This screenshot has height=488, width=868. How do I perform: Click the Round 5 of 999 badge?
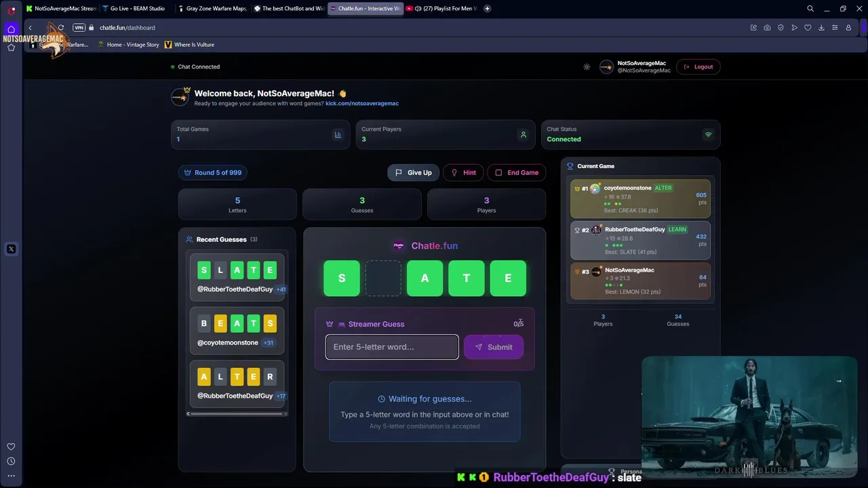point(213,173)
